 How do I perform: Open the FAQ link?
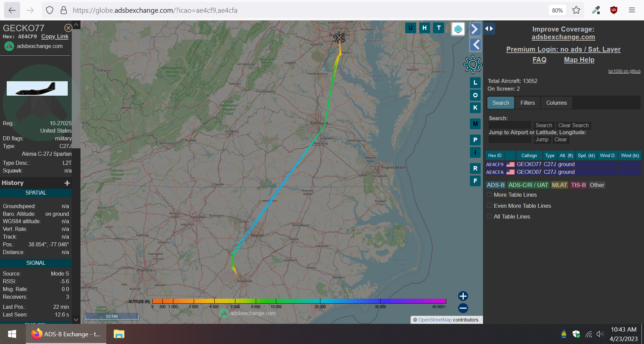point(539,60)
